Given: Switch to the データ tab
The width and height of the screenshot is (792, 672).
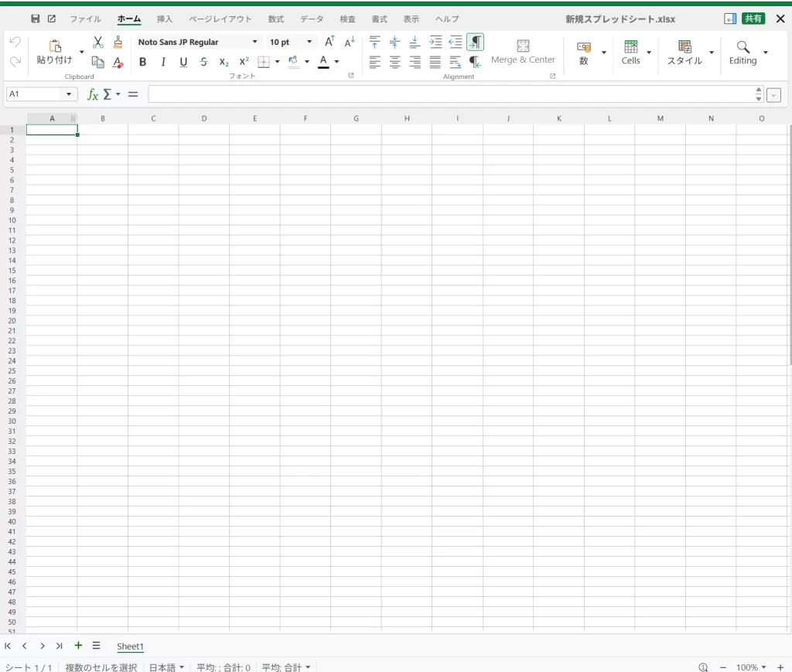Looking at the screenshot, I should coord(312,19).
